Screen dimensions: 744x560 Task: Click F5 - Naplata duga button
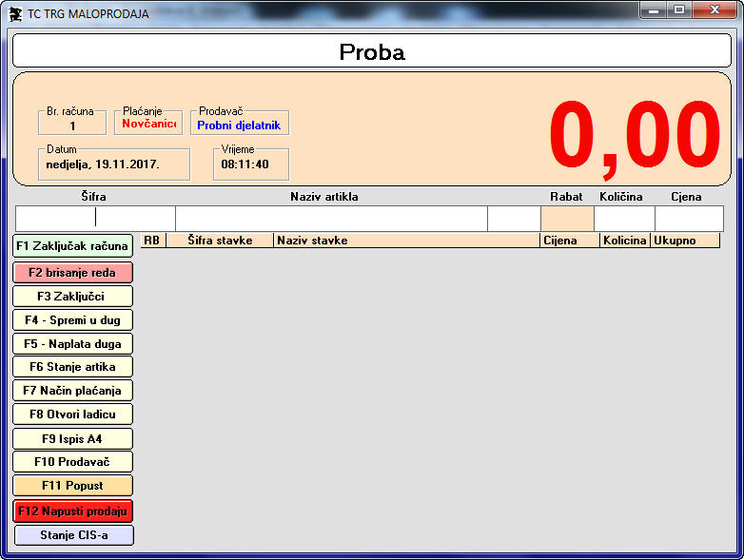coord(72,344)
